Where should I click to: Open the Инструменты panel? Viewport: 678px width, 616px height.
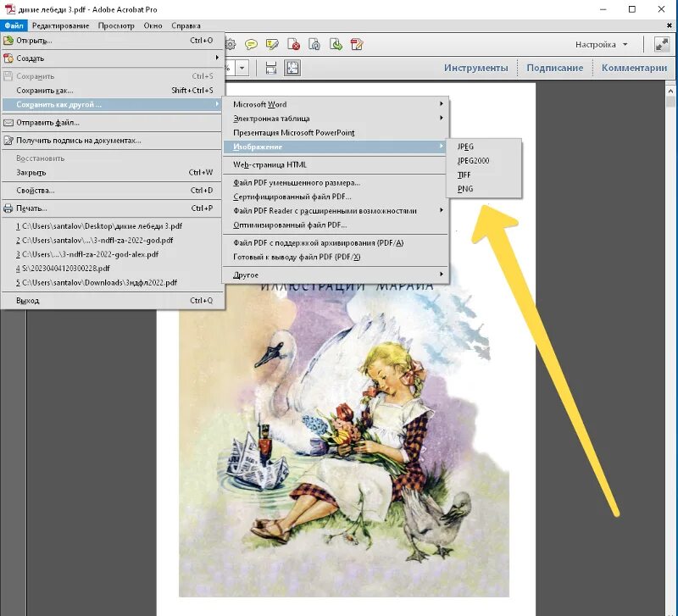point(475,68)
